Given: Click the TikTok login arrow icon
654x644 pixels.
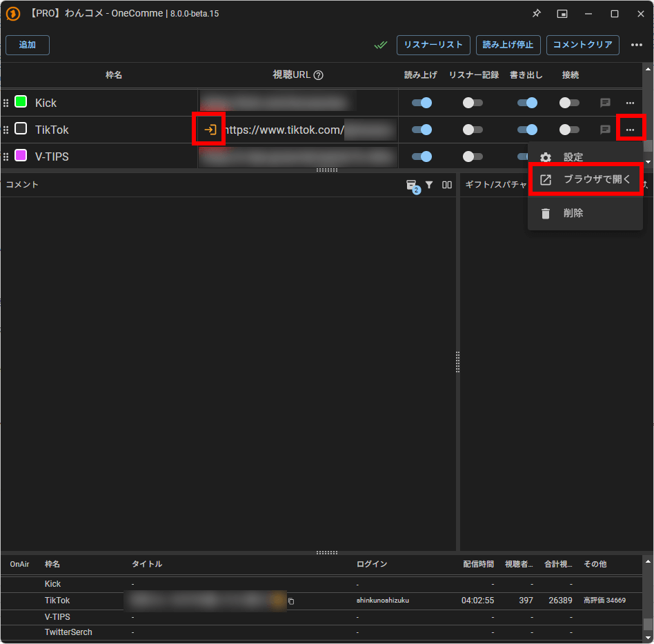Looking at the screenshot, I should click(x=210, y=130).
